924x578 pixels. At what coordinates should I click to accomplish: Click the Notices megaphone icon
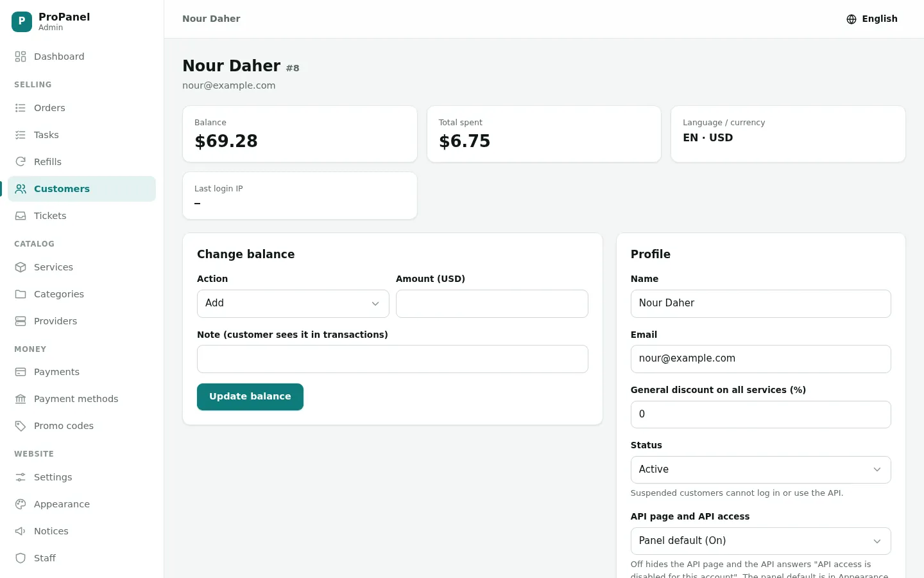21,531
